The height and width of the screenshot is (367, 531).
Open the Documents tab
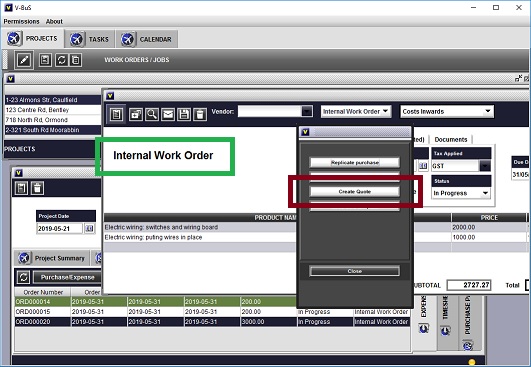tap(451, 139)
